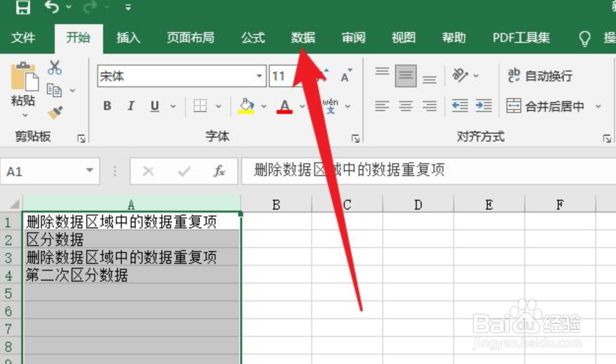Open the 字体 dialog launcher
The image size is (616, 364).
pyautogui.click(x=356, y=139)
